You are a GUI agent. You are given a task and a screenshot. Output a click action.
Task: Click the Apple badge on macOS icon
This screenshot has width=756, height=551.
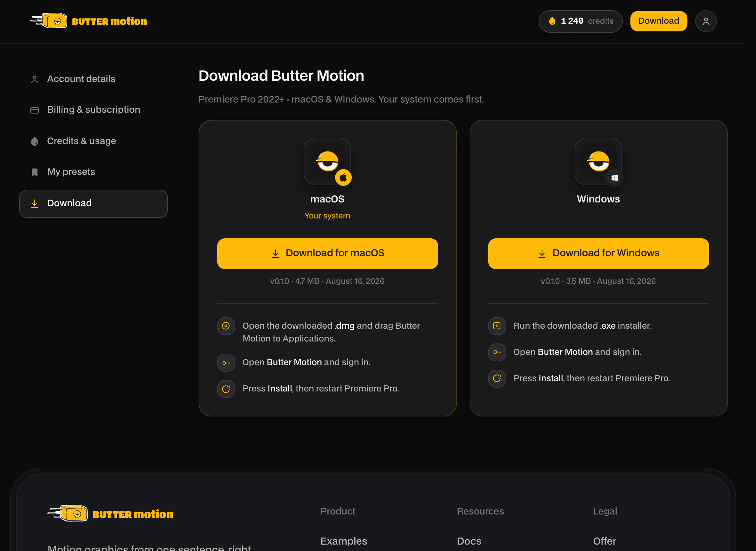click(343, 177)
